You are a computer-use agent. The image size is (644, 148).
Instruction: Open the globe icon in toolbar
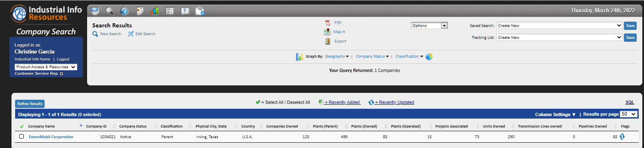125,11
